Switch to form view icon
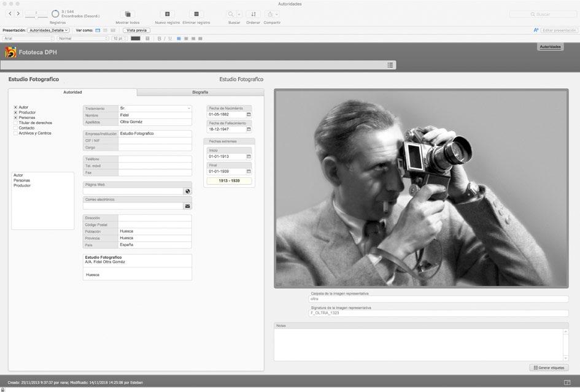This screenshot has height=392, width=580. 98,30
